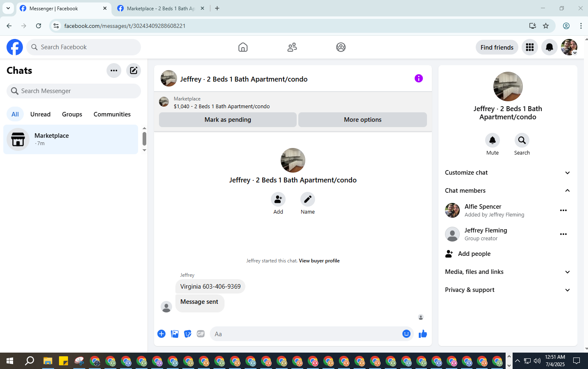This screenshot has height=369, width=588.
Task: Click the Marketplace listing header row
Action: coord(293,102)
